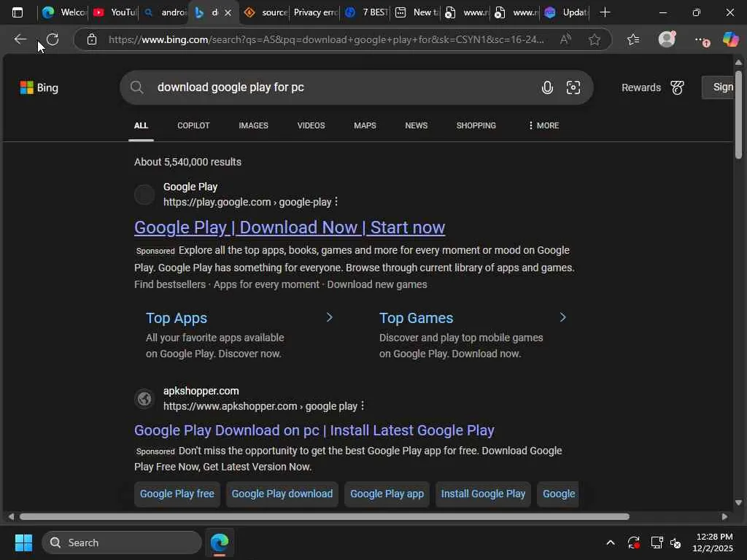
Task: Open Settings and more menu
Action: point(701,40)
